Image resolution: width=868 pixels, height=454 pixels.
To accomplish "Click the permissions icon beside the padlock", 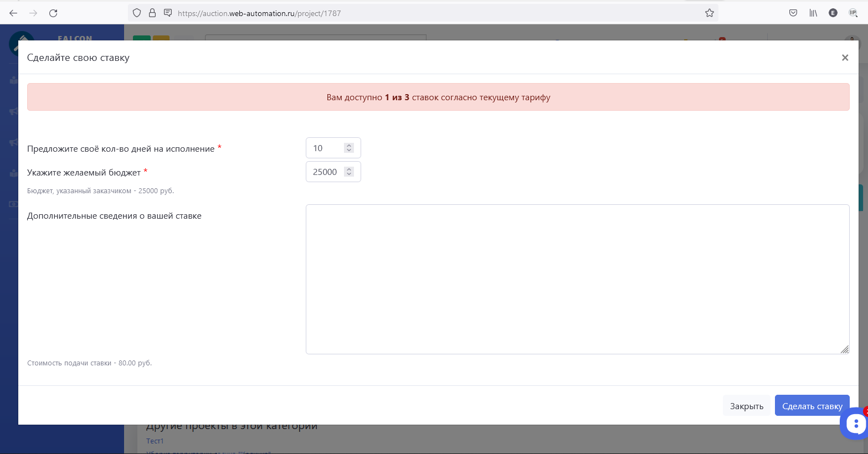I will (x=168, y=13).
